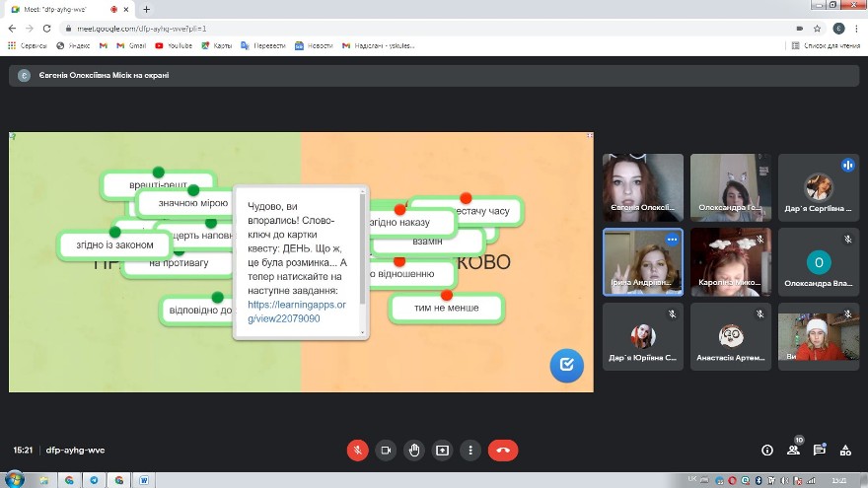Open Надіслані mail bookmark
The image size is (868, 488).
tap(378, 45)
